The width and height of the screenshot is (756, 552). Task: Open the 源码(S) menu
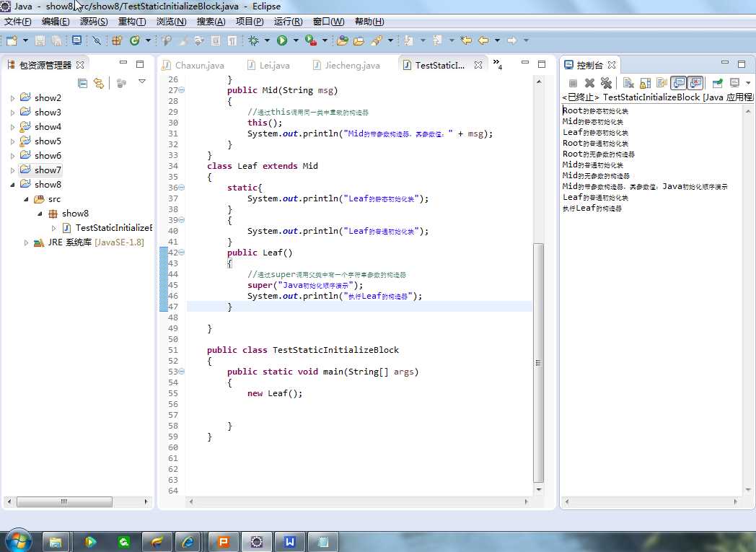pyautogui.click(x=94, y=21)
